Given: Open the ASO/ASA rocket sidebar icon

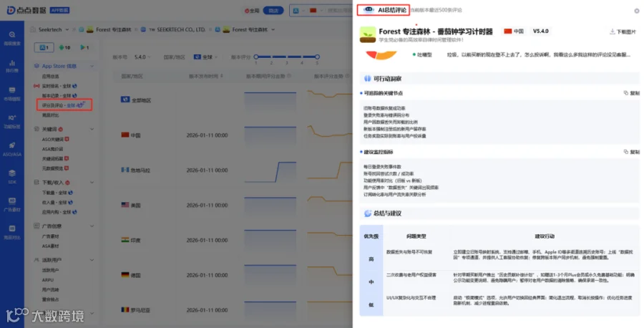Looking at the screenshot, I should pyautogui.click(x=12, y=145).
